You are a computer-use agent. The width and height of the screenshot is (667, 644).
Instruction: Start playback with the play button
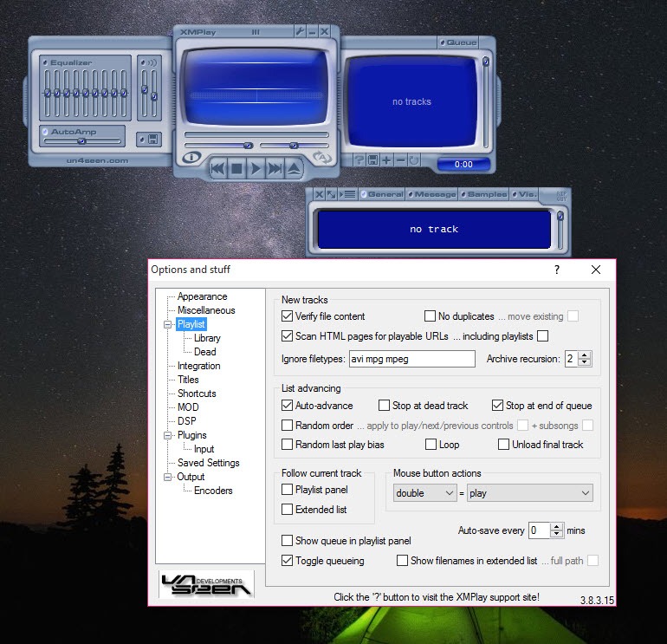coord(256,169)
